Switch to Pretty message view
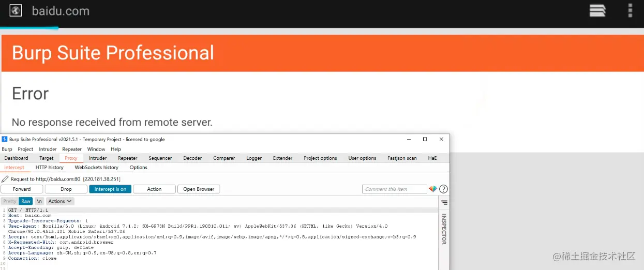 tap(10, 201)
